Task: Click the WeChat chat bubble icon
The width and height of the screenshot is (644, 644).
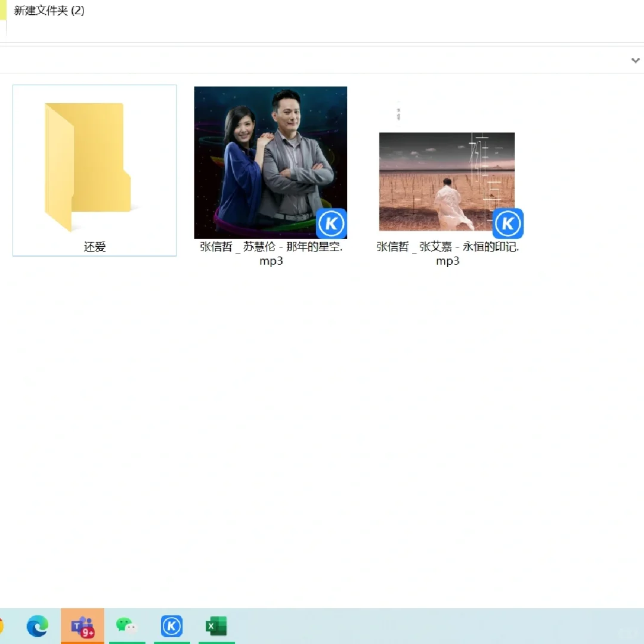Action: [127, 626]
